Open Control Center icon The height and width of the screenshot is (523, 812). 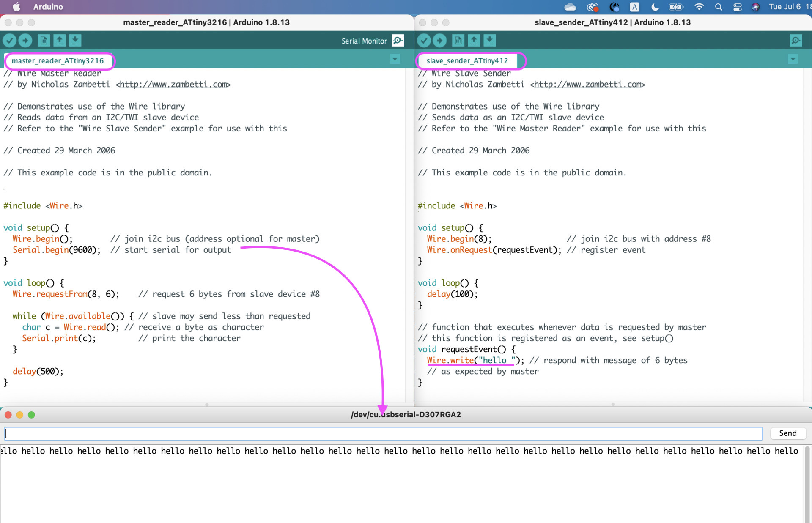[737, 7]
